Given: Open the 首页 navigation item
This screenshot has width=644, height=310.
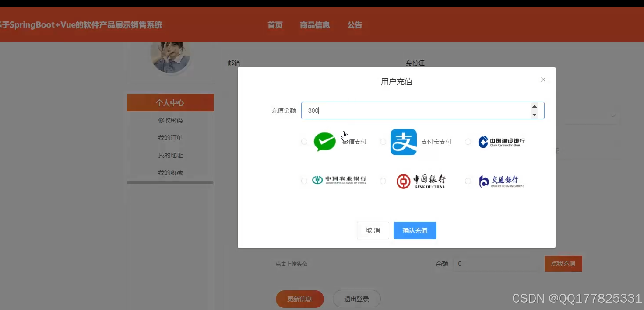Looking at the screenshot, I should [x=275, y=25].
